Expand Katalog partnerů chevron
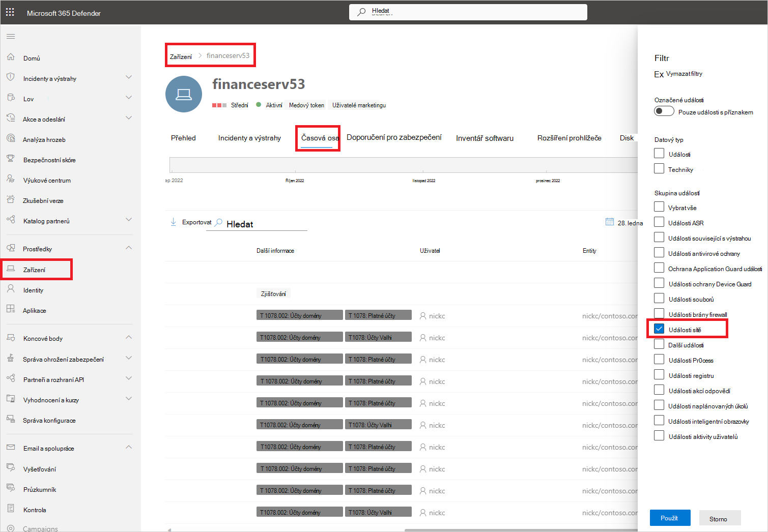The width and height of the screenshot is (768, 532). click(129, 220)
